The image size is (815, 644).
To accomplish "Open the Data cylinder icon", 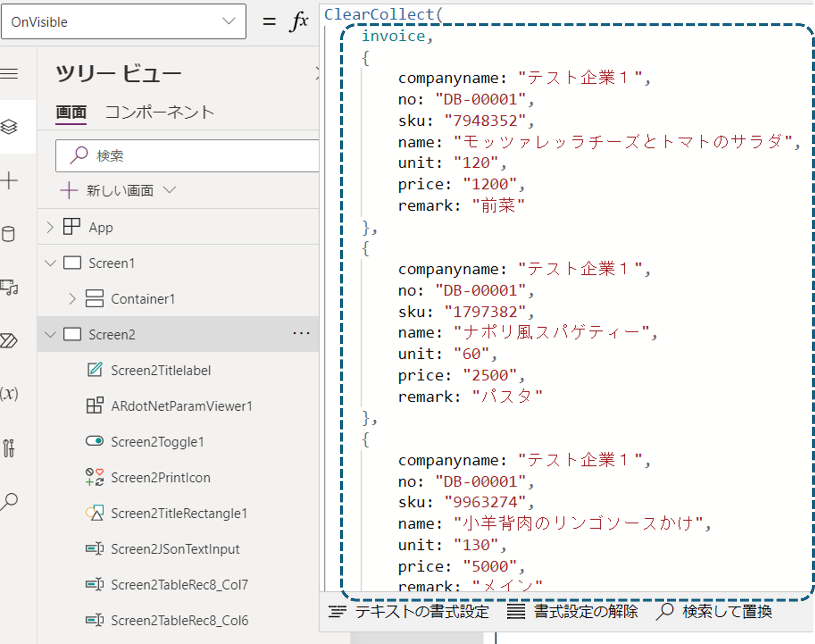I will pos(8,234).
